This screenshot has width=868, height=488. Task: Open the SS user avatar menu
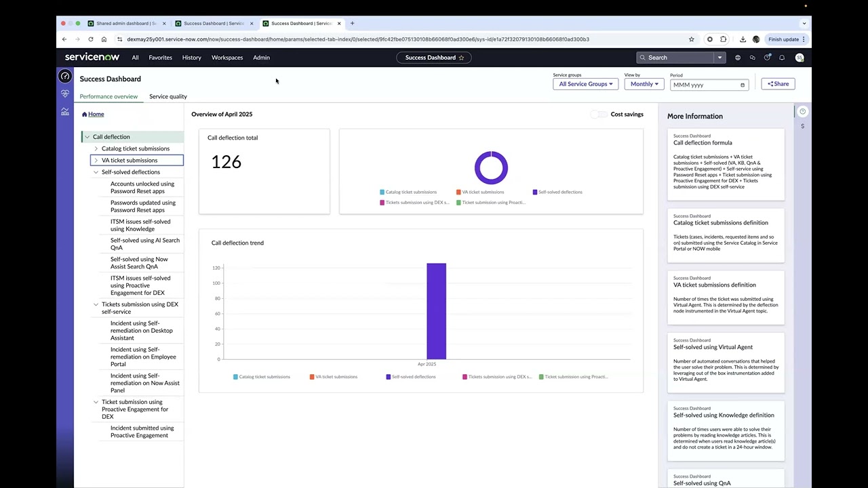point(800,58)
